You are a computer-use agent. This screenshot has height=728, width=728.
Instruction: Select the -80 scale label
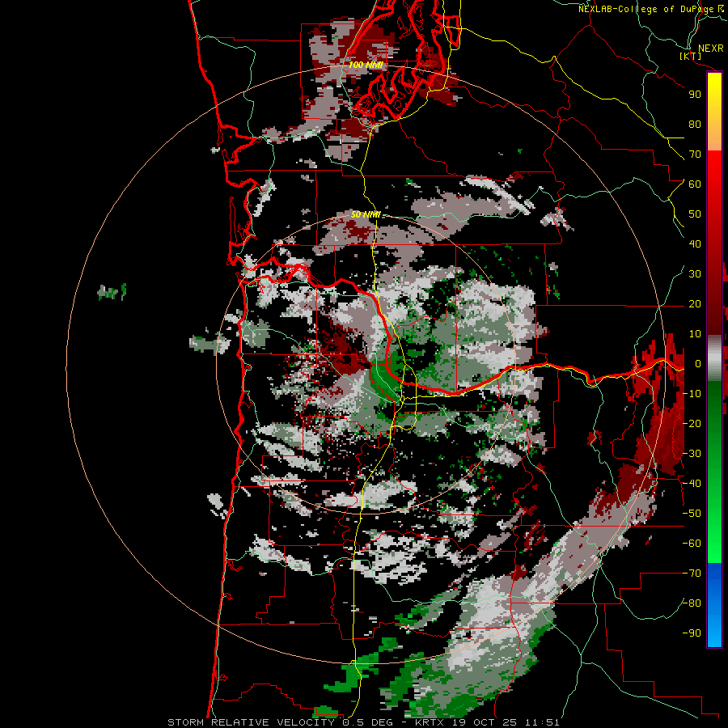tap(692, 603)
